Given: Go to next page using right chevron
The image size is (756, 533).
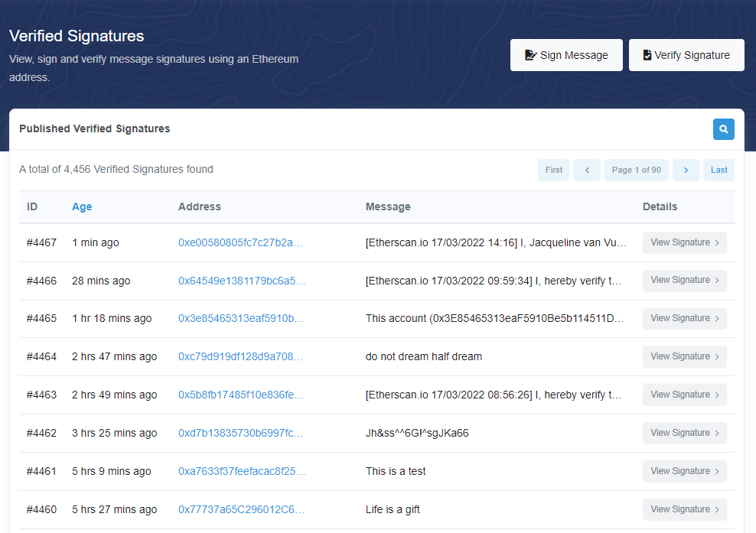Looking at the screenshot, I should tap(686, 170).
